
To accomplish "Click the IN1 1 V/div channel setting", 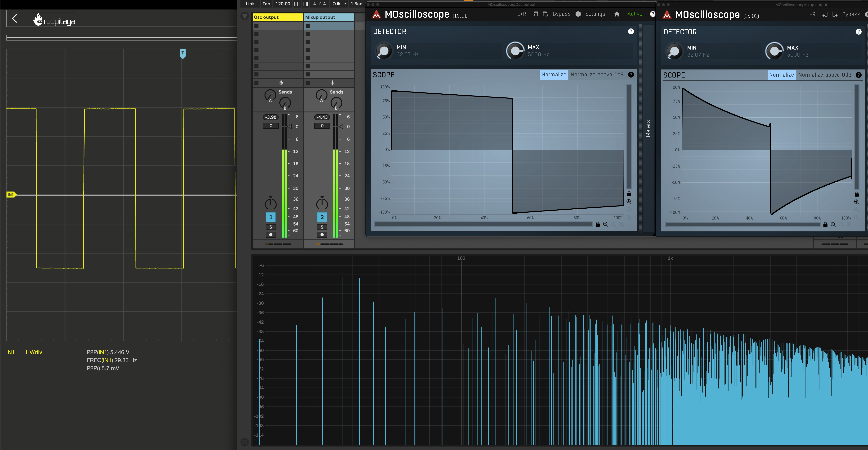I will pos(24,352).
